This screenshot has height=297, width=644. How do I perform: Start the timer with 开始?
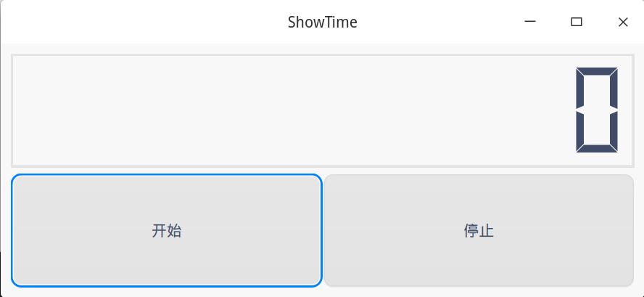click(x=166, y=230)
